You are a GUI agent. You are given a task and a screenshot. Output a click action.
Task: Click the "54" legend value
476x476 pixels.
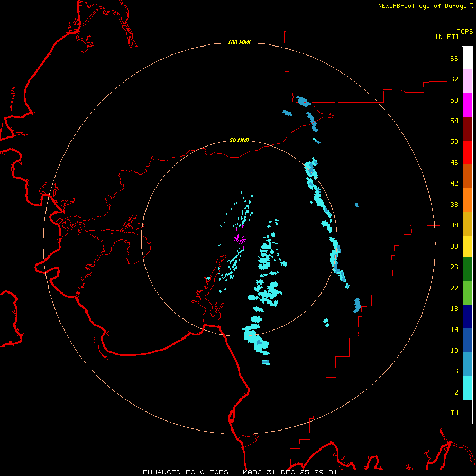[x=454, y=121]
